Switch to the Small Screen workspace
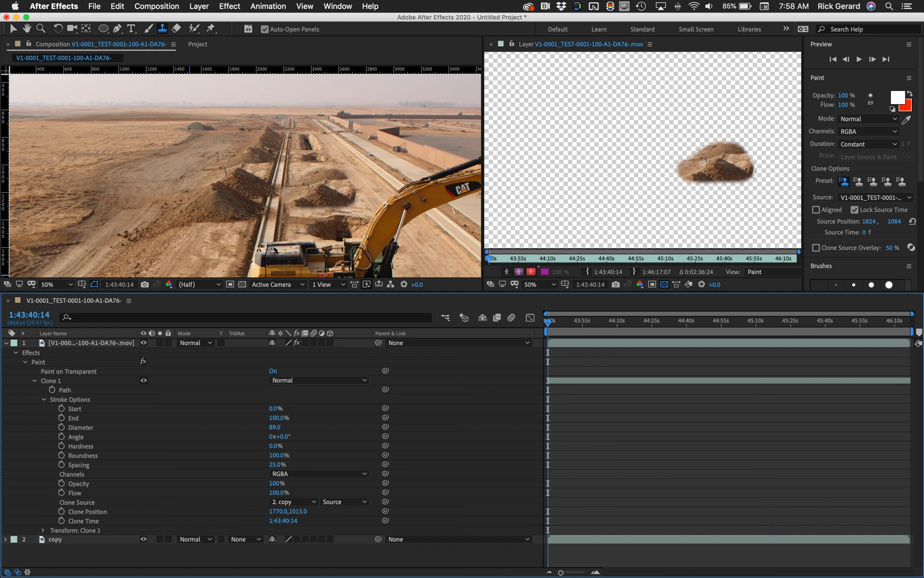This screenshot has width=924, height=578. pyautogui.click(x=696, y=29)
